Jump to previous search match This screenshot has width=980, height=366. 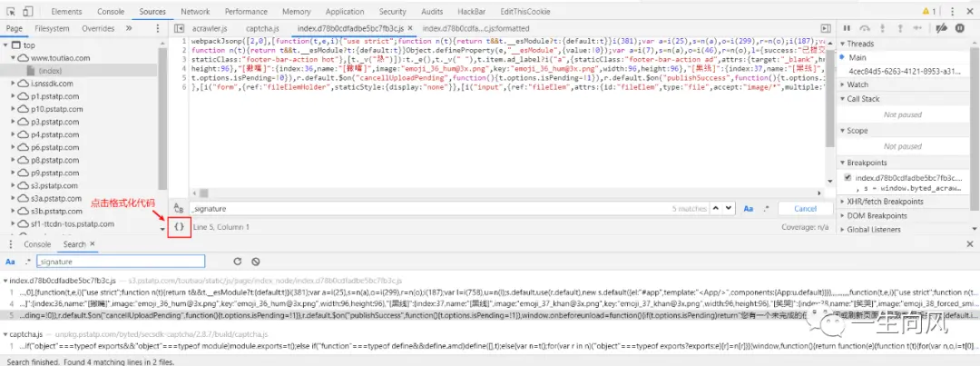(716, 208)
